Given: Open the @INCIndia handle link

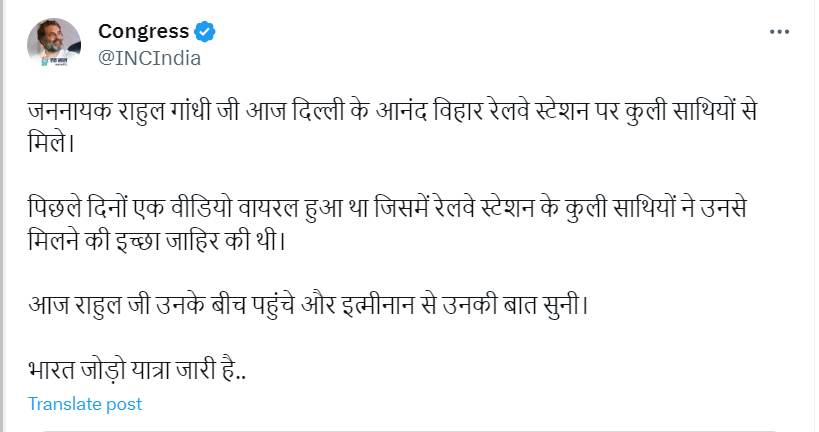Looking at the screenshot, I should 149,57.
